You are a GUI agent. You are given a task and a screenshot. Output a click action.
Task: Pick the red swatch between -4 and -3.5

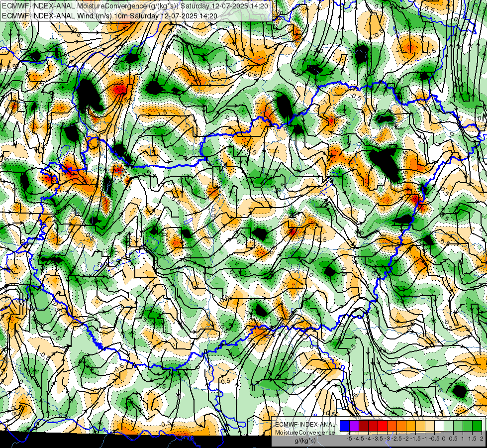[373, 426]
